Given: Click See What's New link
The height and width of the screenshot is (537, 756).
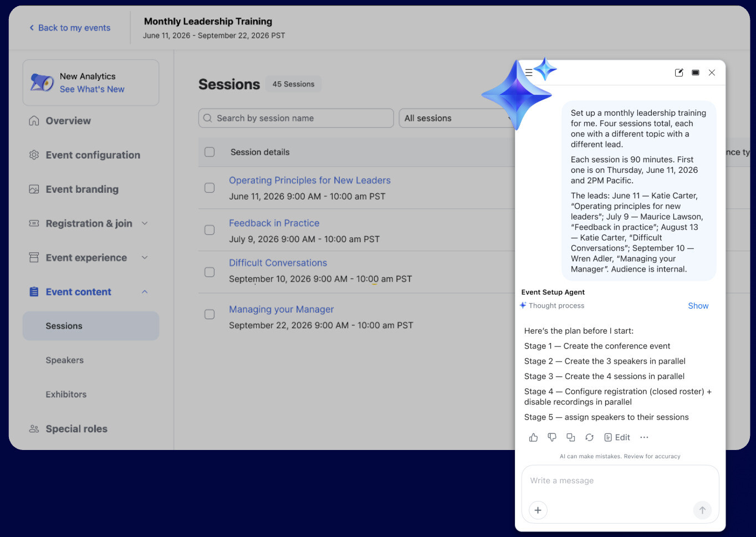Looking at the screenshot, I should click(x=92, y=89).
